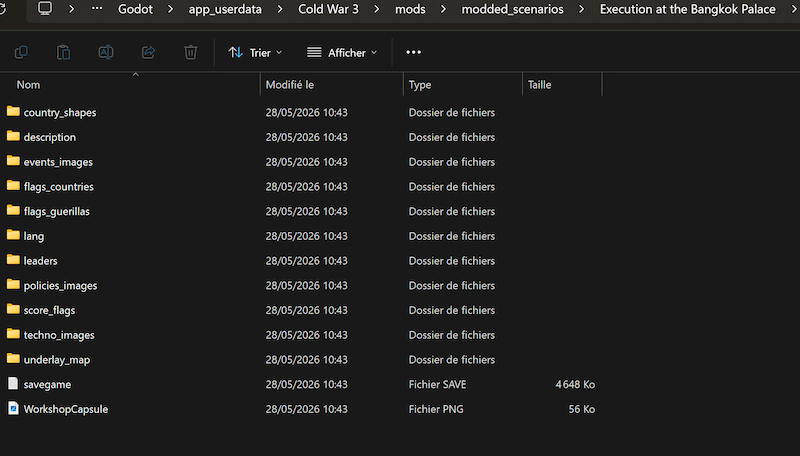
Task: Select the policies_images folder icon
Action: coord(13,285)
